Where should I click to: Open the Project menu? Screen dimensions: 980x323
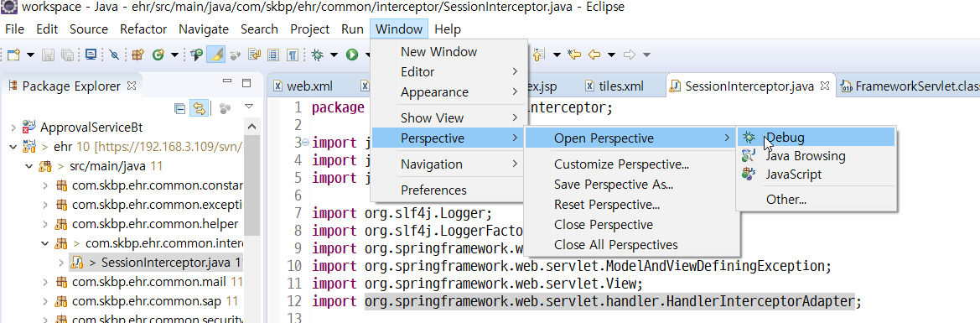(x=309, y=29)
